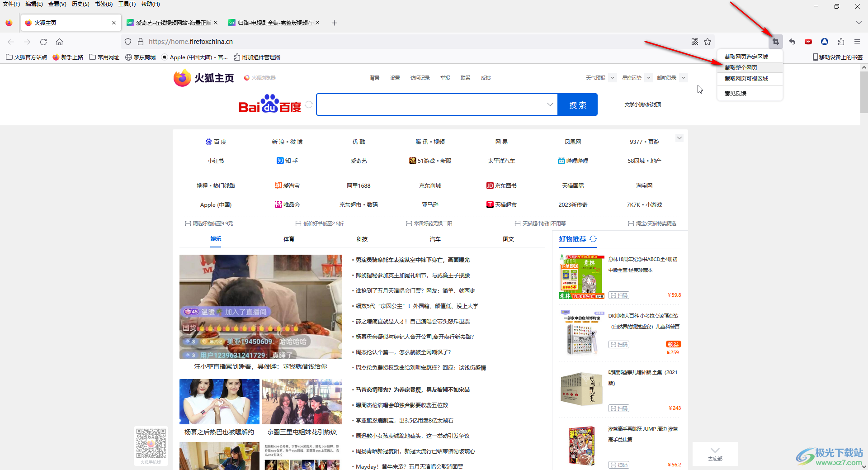868x470 pixels.
Task: Open the 书签(B) menu
Action: click(x=104, y=4)
